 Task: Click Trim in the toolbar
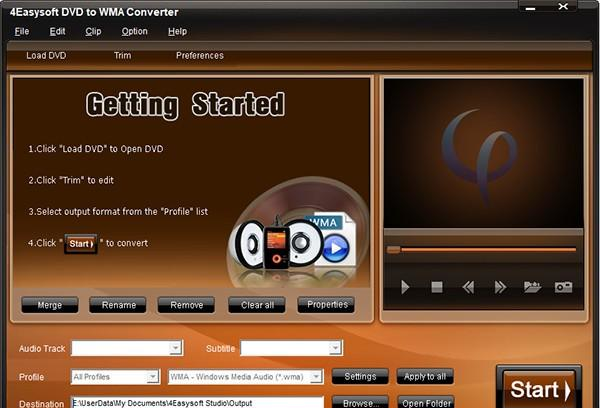pos(122,55)
